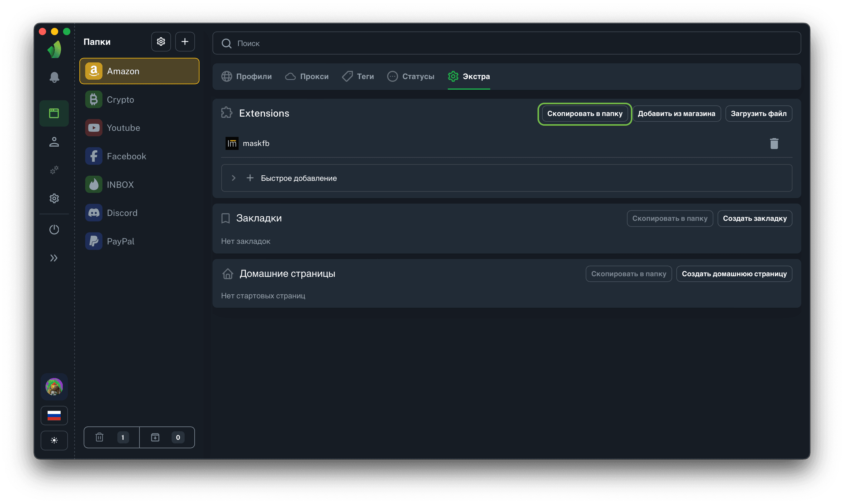The height and width of the screenshot is (504, 844).
Task: Delete the maskfb extension with trash icon
Action: pos(774,144)
